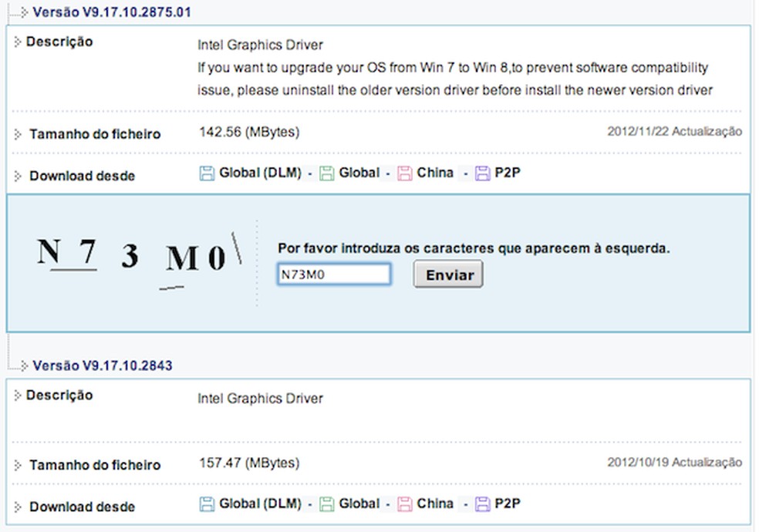This screenshot has height=532, width=759.
Task: Click the Win 7 to Win 8 upgrade note
Action: click(455, 79)
